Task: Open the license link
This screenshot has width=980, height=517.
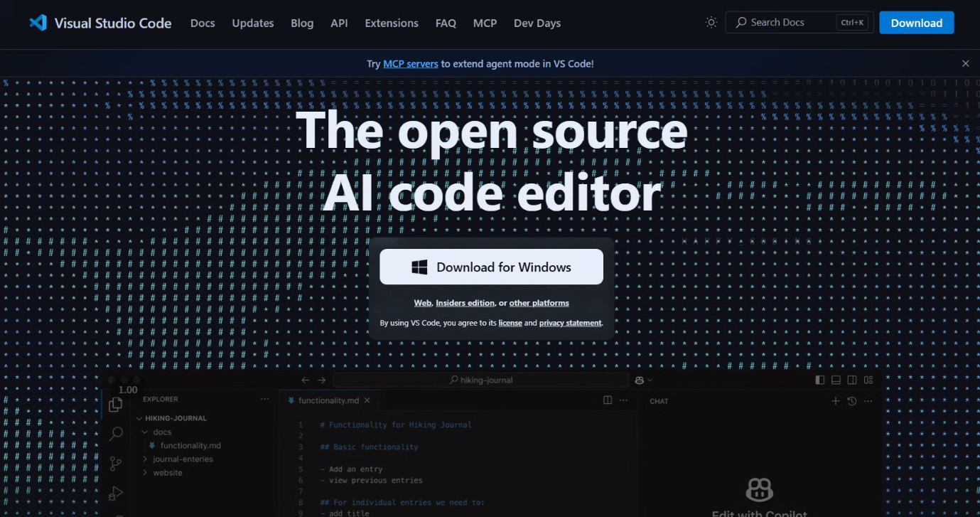Action: coord(510,323)
